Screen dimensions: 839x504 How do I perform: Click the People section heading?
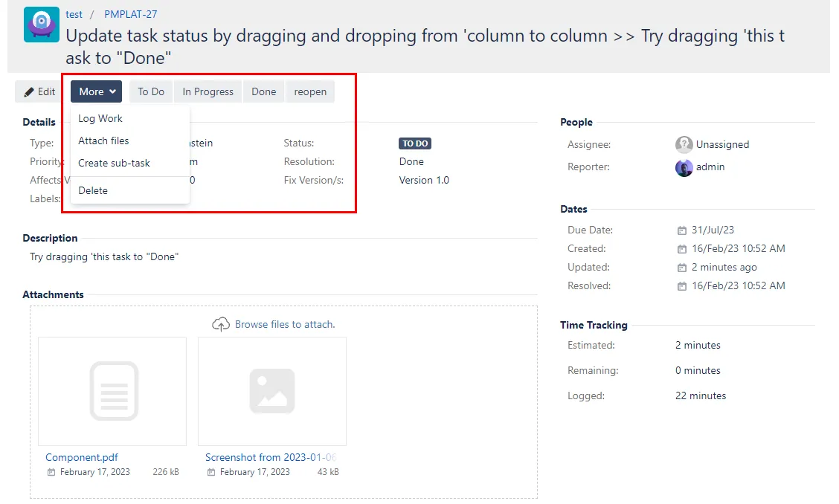[x=576, y=122]
